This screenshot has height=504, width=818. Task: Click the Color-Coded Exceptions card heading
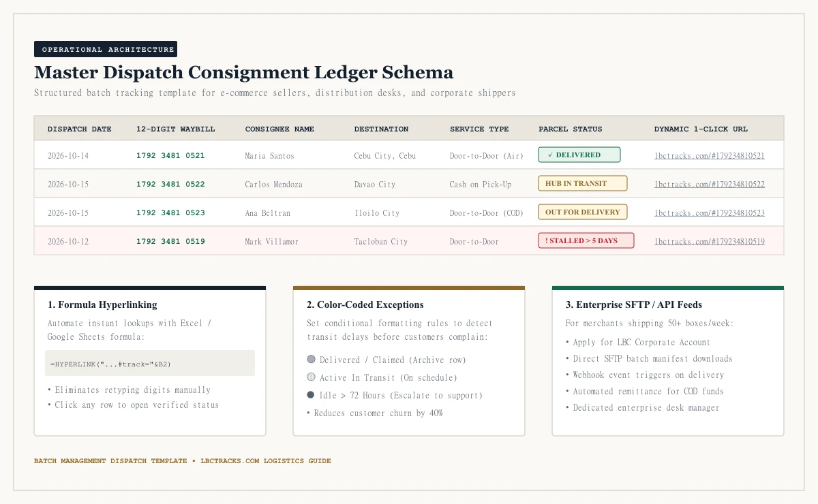pyautogui.click(x=365, y=305)
